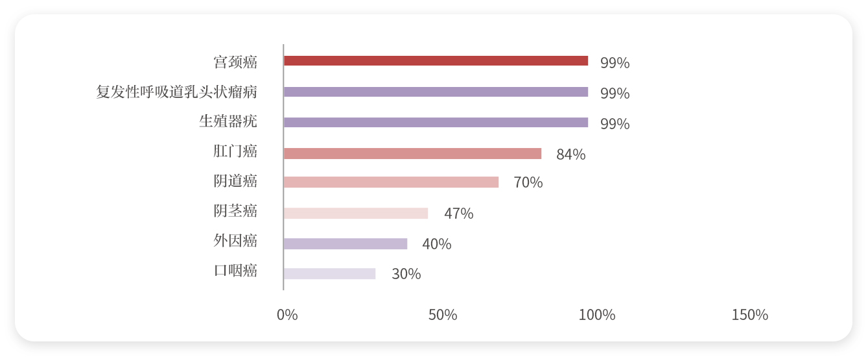Viewport: 868px width, 357px height.
Task: Select the 复发性呼吸道乳头状瘤病 purple bar
Action: point(436,92)
